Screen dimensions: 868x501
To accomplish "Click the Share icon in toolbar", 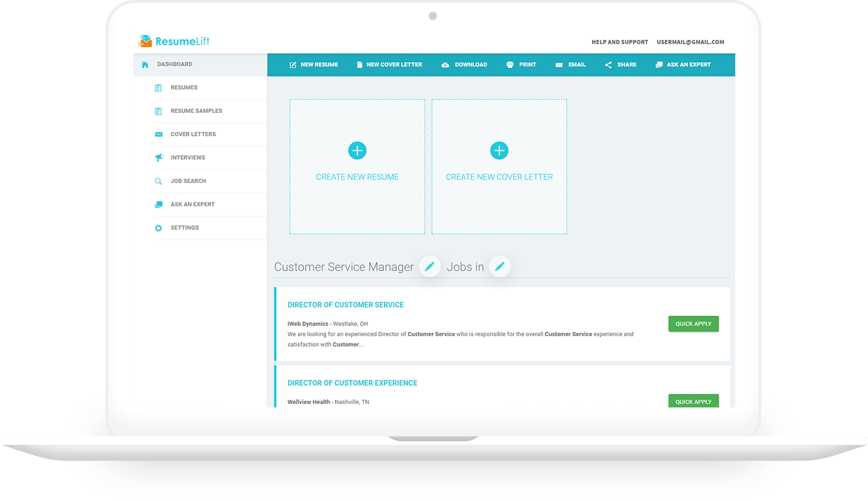I will [x=608, y=65].
